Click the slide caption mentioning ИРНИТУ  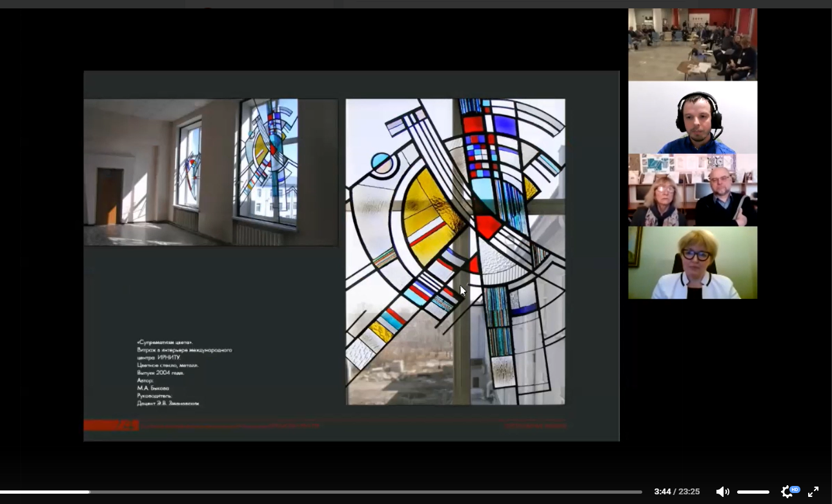tap(184, 373)
